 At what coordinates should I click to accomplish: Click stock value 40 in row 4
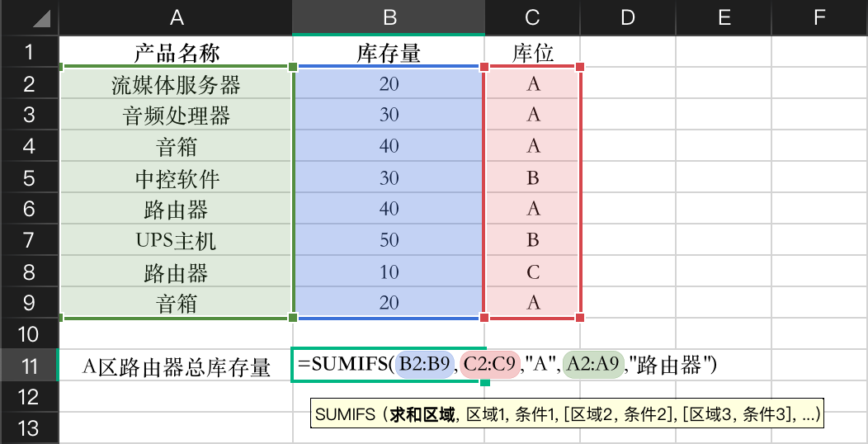coord(389,146)
